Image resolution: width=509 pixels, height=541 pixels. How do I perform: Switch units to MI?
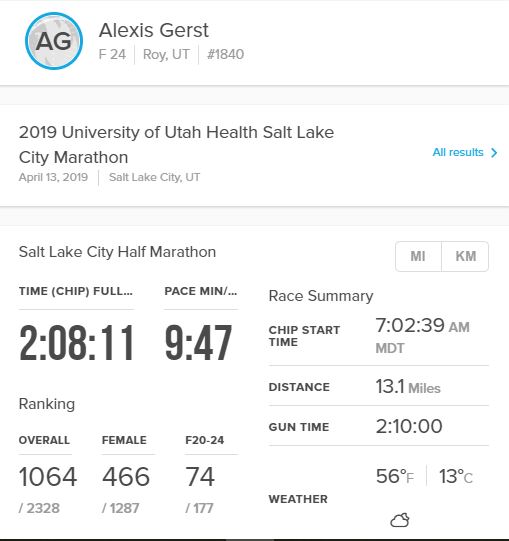coord(418,256)
